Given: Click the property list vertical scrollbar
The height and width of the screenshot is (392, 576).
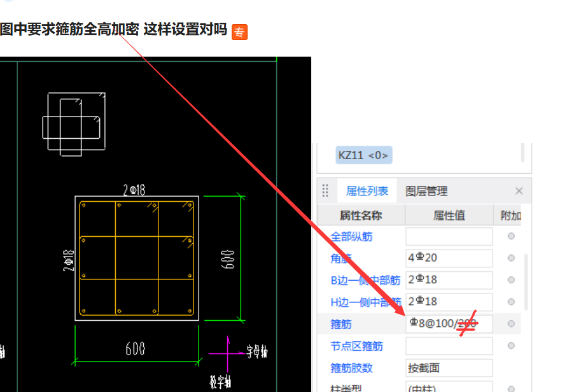Looking at the screenshot, I should click(526, 282).
